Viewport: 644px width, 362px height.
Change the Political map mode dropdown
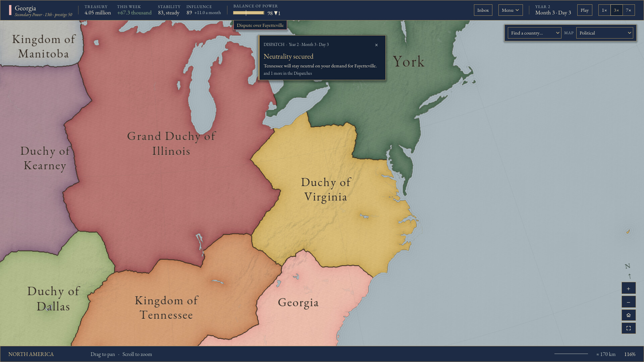[x=604, y=33]
